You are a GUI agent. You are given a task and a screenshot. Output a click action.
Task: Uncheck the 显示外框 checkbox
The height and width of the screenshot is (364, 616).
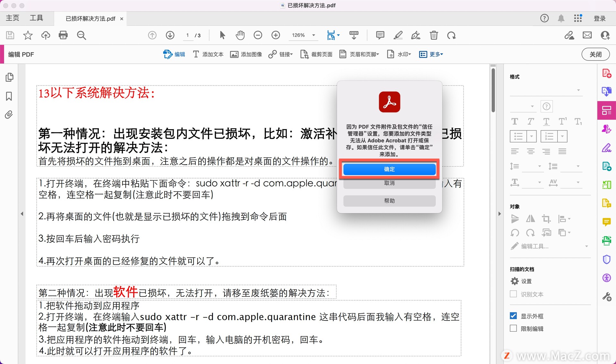click(513, 316)
